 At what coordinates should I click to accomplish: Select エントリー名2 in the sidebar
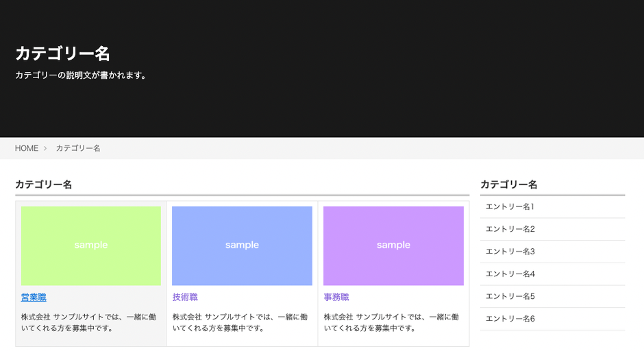[x=510, y=229]
